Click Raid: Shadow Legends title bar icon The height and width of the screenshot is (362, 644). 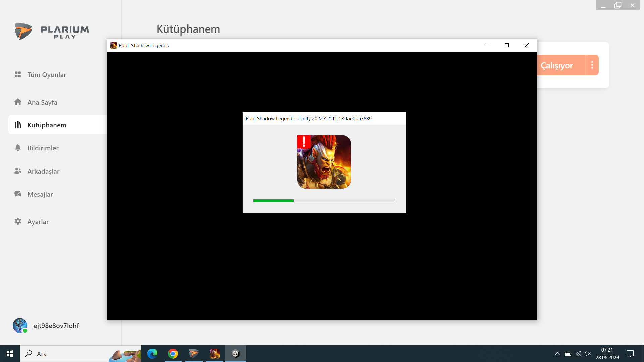pos(114,45)
